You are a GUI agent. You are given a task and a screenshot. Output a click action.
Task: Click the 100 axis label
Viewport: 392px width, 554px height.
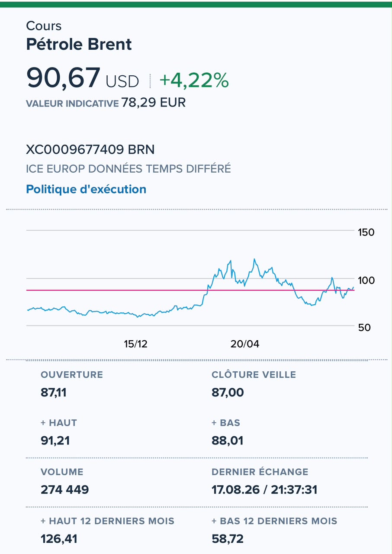(366, 280)
